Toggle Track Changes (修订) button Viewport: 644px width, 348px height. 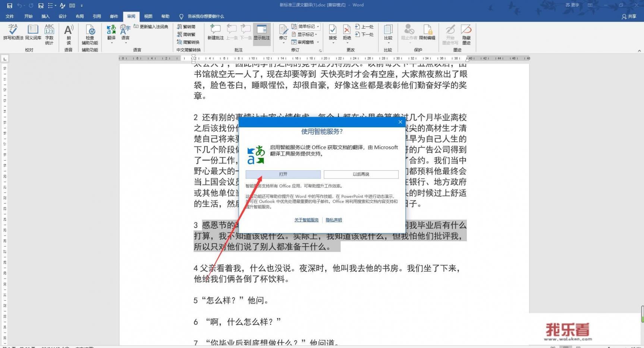tap(283, 32)
